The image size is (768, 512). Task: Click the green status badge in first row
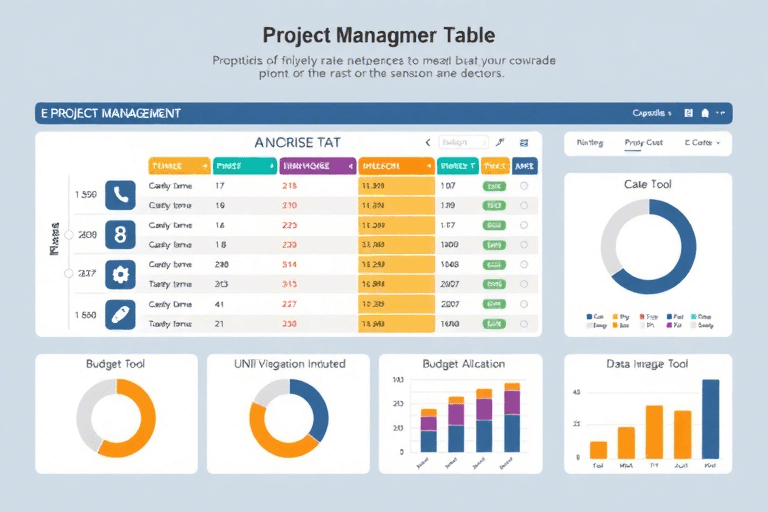pos(494,186)
